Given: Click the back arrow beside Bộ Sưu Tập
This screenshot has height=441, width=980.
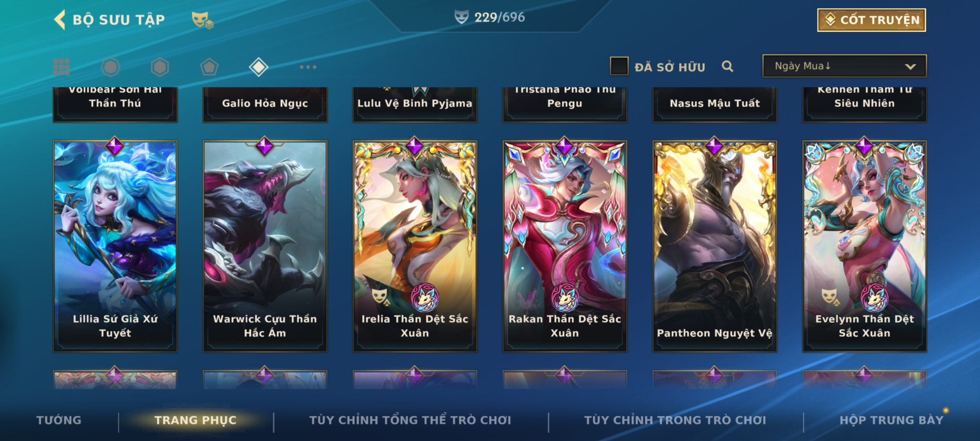Looking at the screenshot, I should [60, 20].
